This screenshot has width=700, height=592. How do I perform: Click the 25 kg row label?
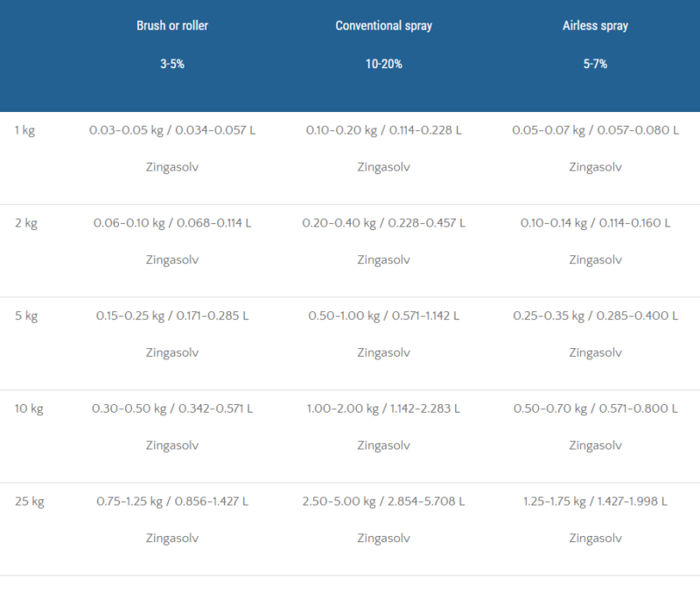coord(29,501)
